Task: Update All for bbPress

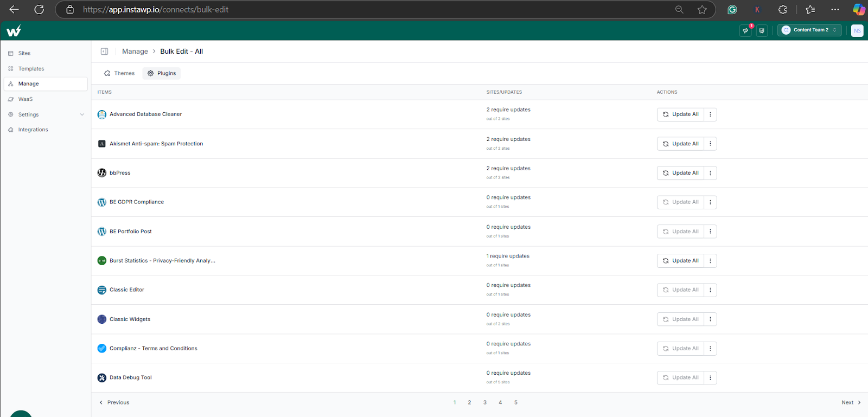Action: (680, 173)
